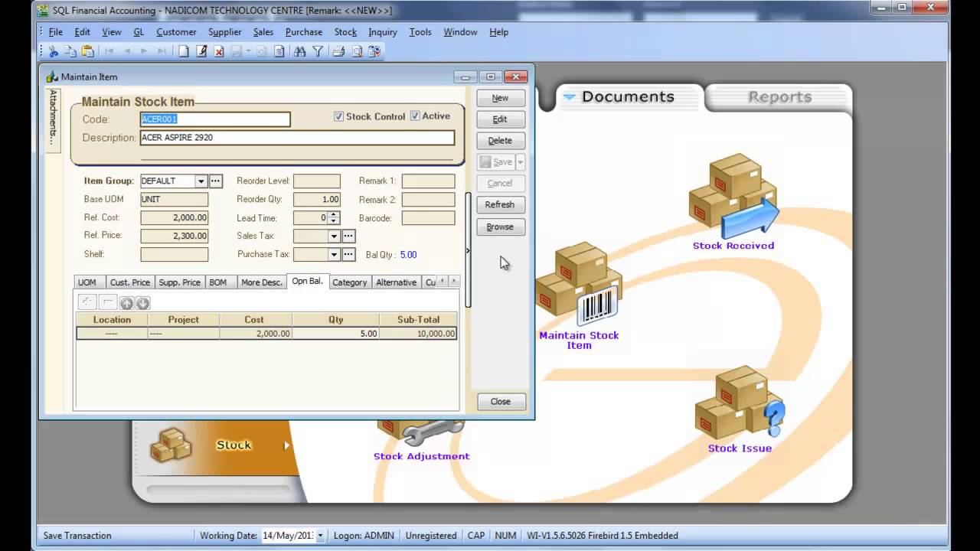Expand the Stock sidebar arrow
This screenshot has height=551, width=980.
coord(287,445)
